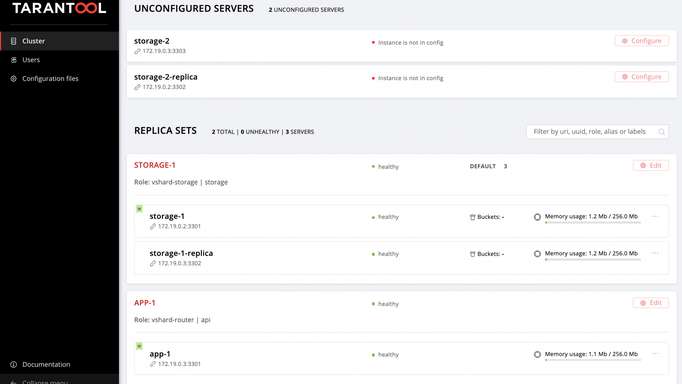Click the '2 UNCONFIGURED SERVERS' counter
Screen dimensions: 682x384
306,10
